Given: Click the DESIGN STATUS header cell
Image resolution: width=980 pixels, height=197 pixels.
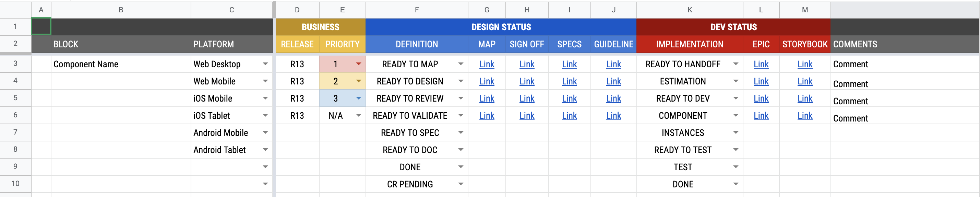Looking at the screenshot, I should [501, 27].
